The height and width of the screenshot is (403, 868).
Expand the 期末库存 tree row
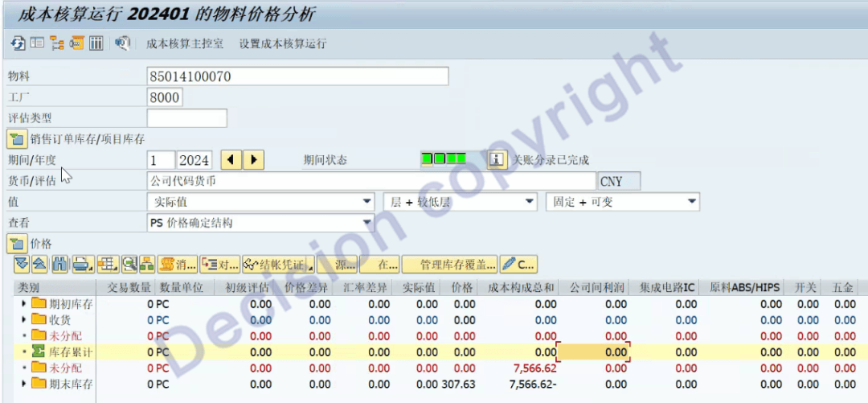click(24, 384)
